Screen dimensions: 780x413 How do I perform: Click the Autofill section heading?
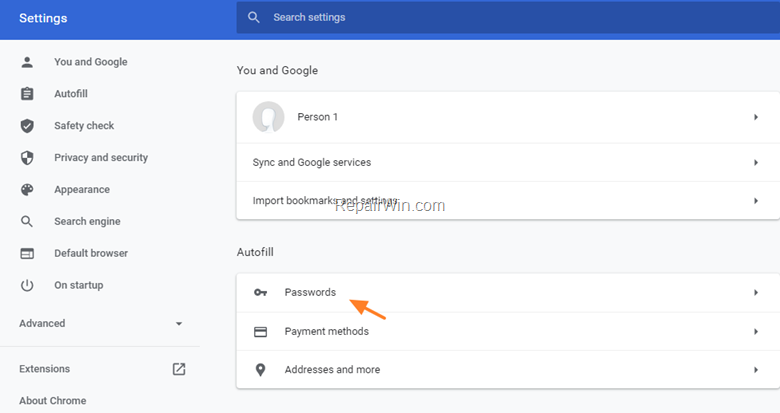(255, 252)
